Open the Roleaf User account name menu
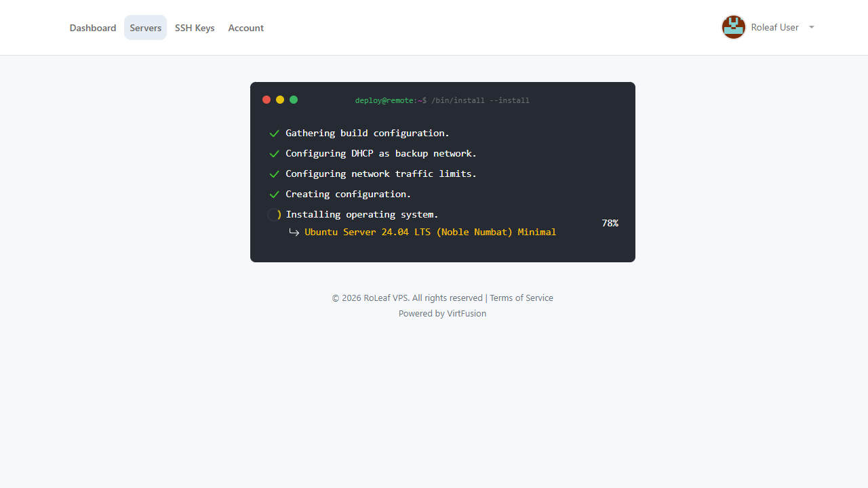 (x=774, y=27)
